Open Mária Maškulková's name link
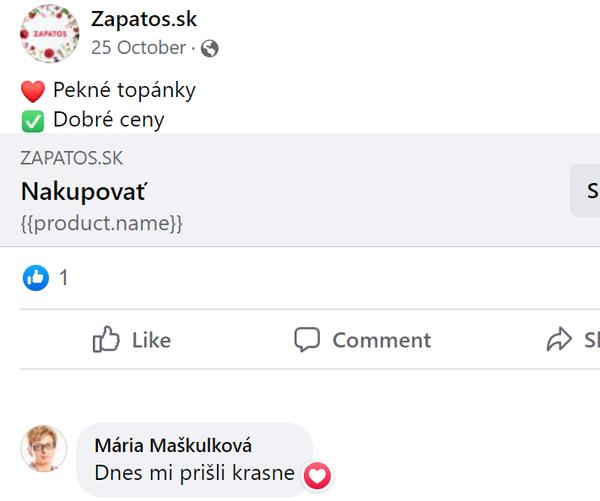 tap(173, 445)
